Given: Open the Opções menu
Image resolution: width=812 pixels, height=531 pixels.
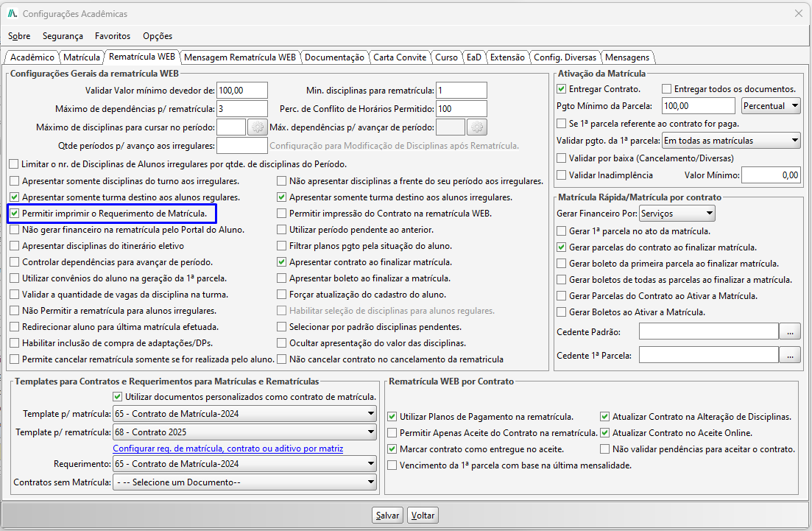Looking at the screenshot, I should 158,36.
